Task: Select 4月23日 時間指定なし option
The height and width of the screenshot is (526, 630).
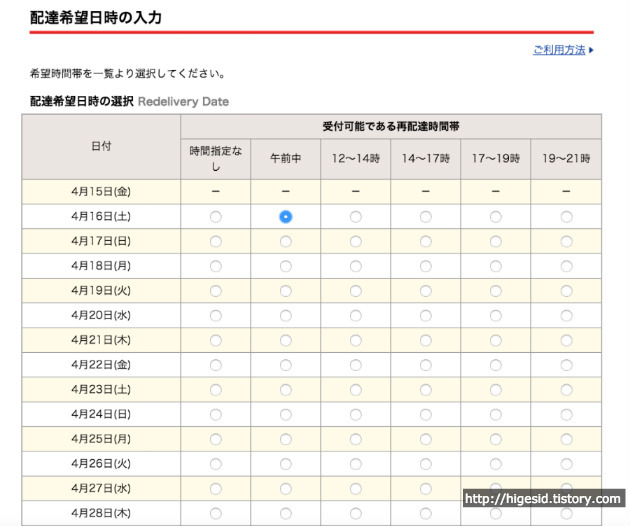Action: [216, 390]
